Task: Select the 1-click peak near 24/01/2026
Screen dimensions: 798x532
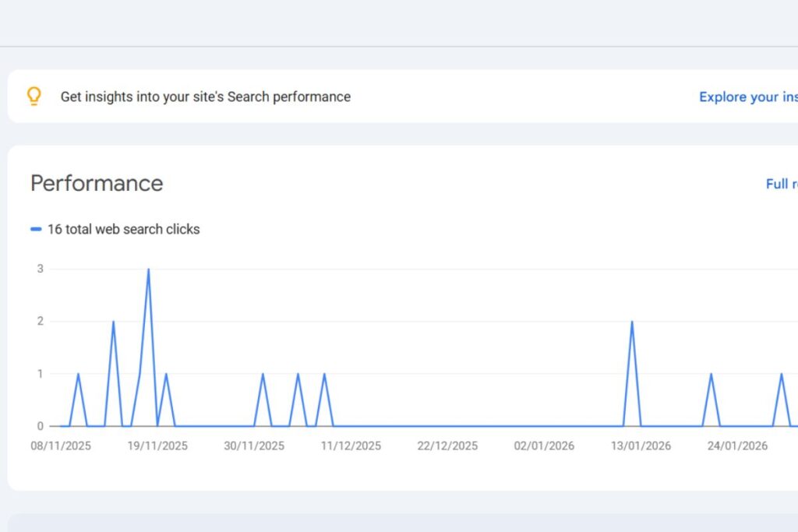Action: pos(711,374)
